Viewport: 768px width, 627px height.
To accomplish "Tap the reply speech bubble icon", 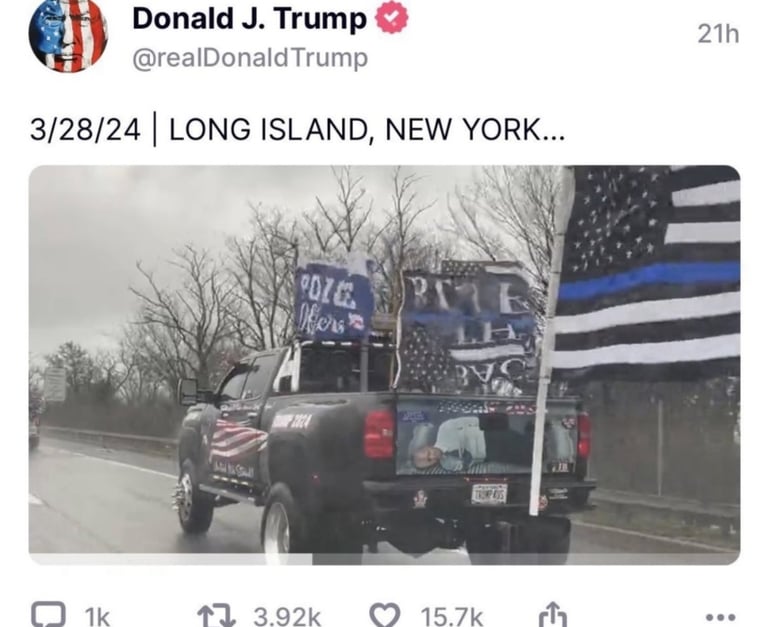I will (48, 614).
